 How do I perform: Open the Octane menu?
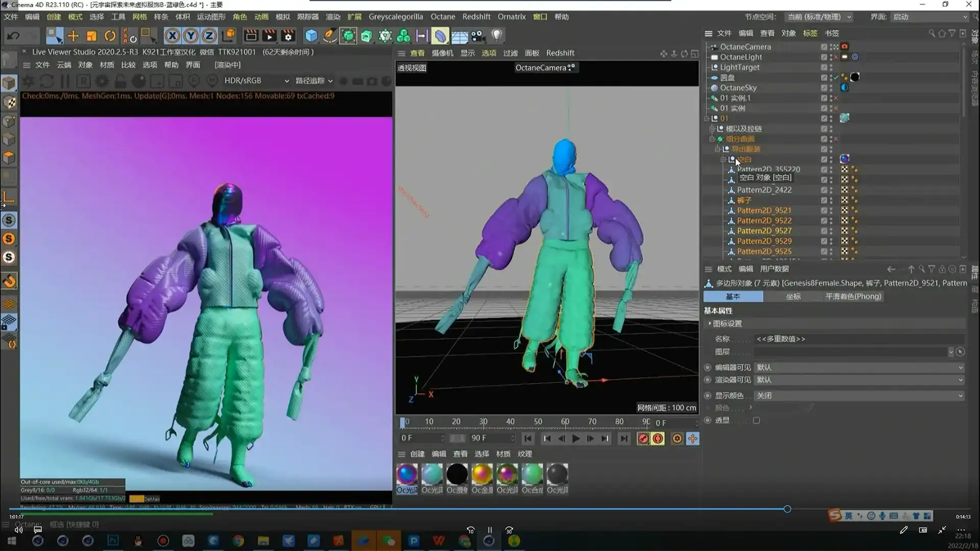click(x=443, y=17)
